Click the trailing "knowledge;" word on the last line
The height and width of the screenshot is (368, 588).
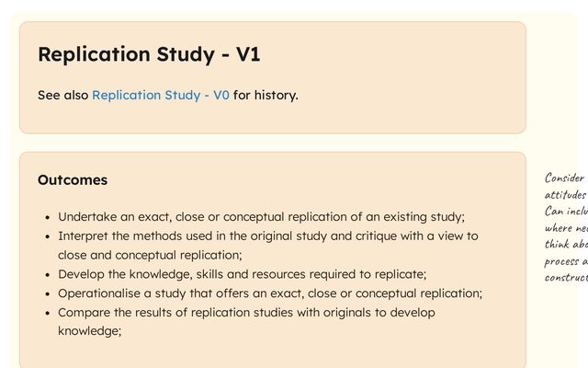(90, 331)
